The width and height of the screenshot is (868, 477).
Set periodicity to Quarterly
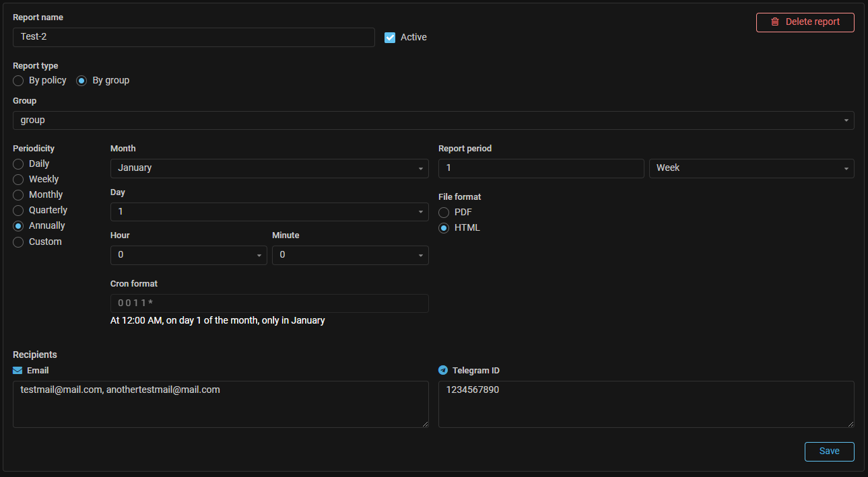click(x=19, y=211)
